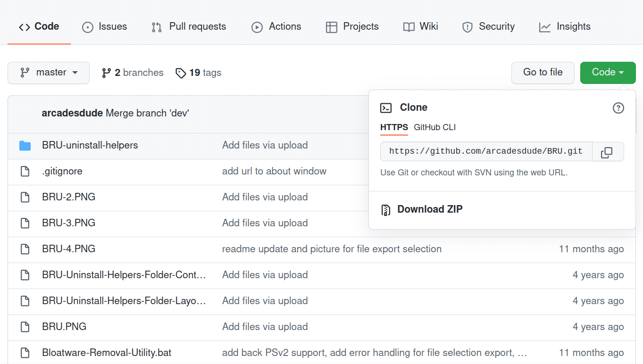Open the BRU-3.PNG file

(69, 223)
